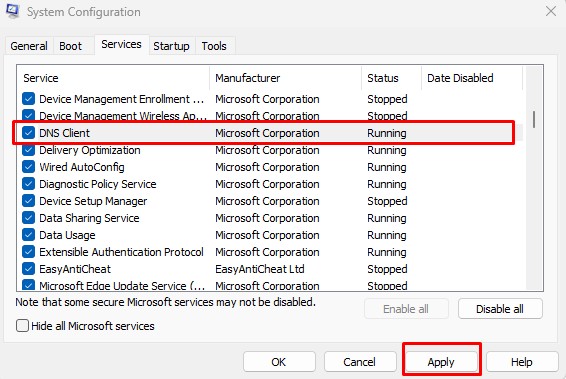Uncheck the DNS Client checkbox
566x379 pixels.
28,133
